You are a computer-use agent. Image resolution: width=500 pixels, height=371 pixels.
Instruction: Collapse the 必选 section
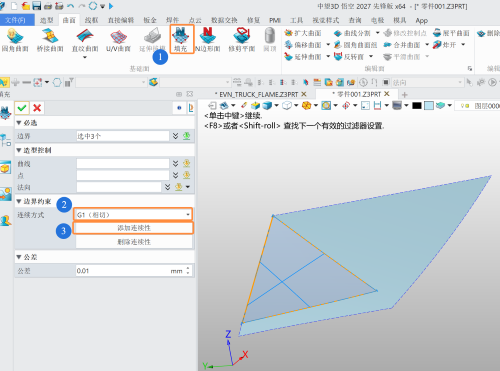coord(19,123)
